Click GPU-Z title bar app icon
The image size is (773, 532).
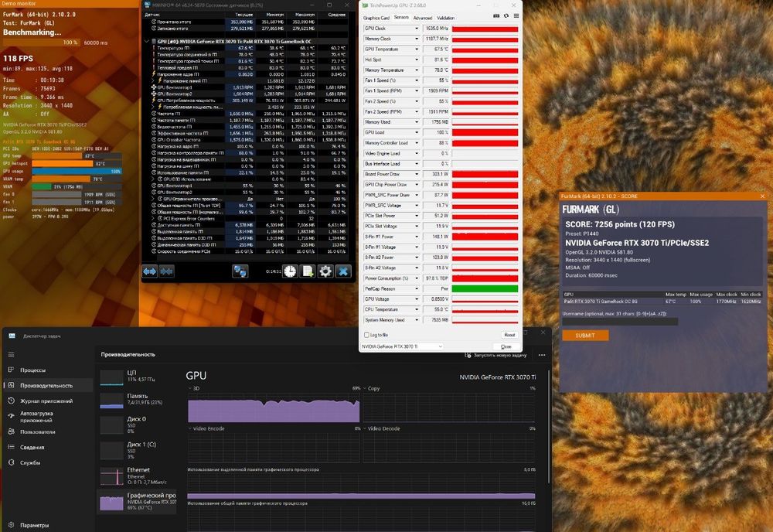coord(365,5)
